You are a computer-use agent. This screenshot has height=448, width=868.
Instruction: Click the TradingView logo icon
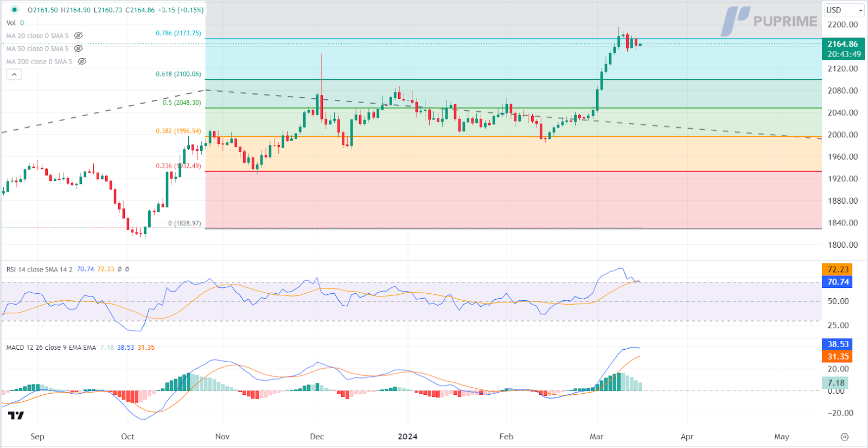click(16, 415)
